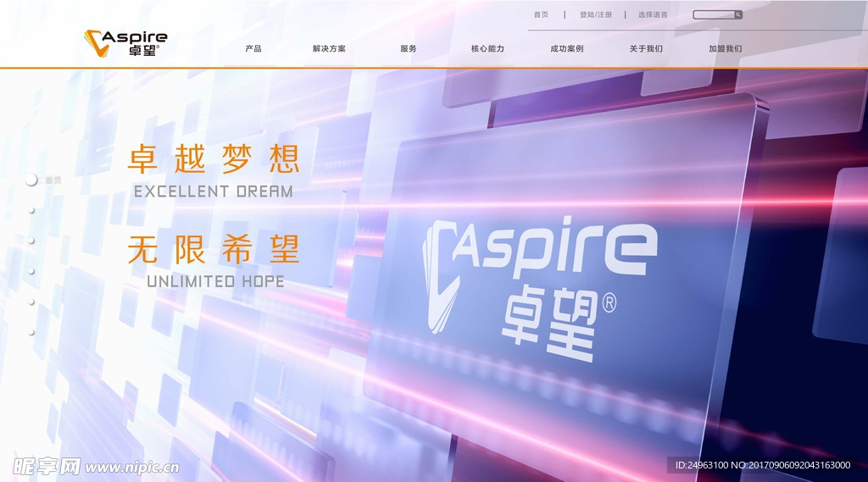Select the fourth side navigation dot
The height and width of the screenshot is (482, 868).
click(31, 271)
